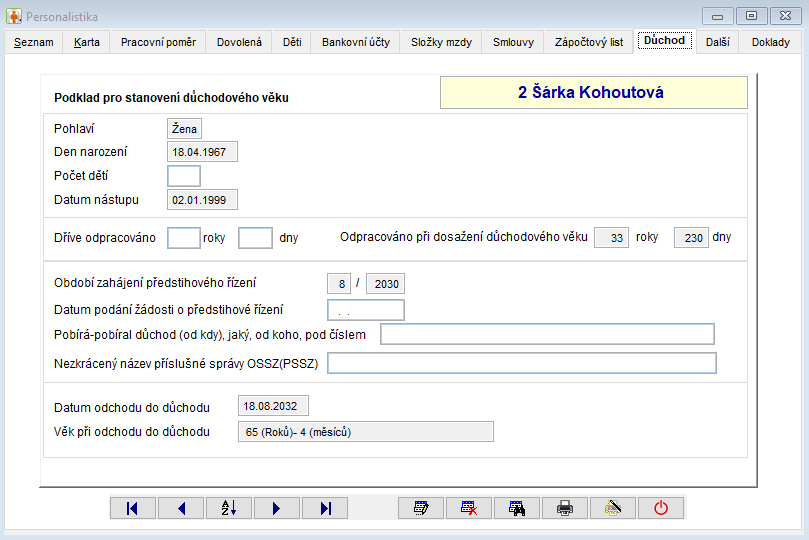Click the search binoculars icon
809x540 pixels.
(x=517, y=508)
